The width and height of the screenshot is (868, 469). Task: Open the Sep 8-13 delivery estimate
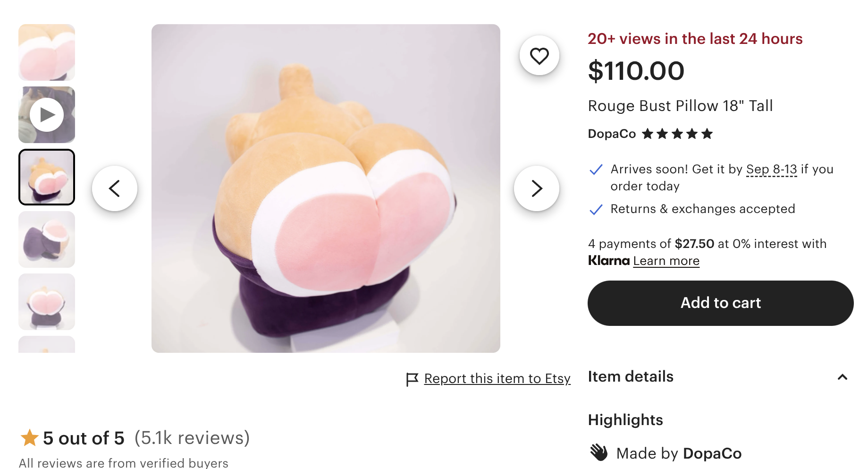point(771,169)
